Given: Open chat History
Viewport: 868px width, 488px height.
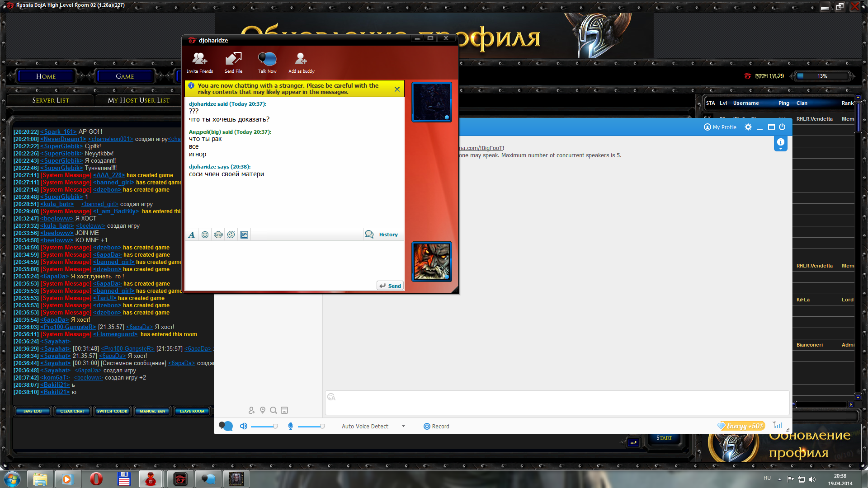Looking at the screenshot, I should (x=382, y=235).
